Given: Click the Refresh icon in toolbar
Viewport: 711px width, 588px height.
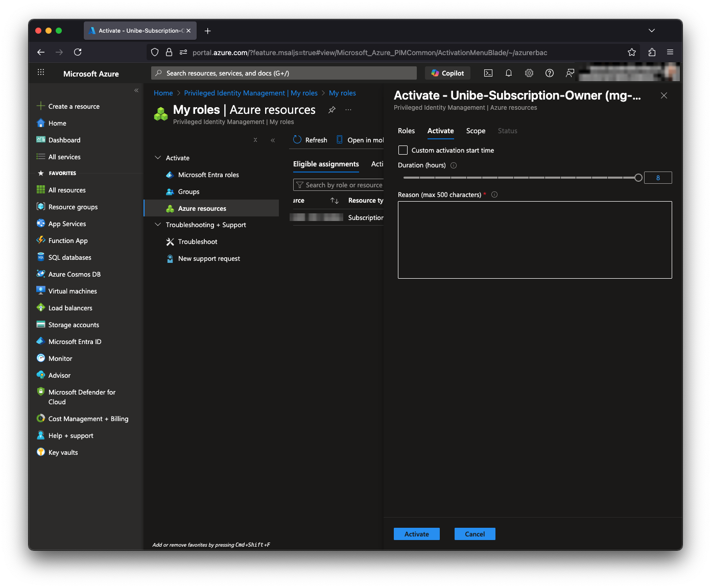Looking at the screenshot, I should tap(297, 140).
